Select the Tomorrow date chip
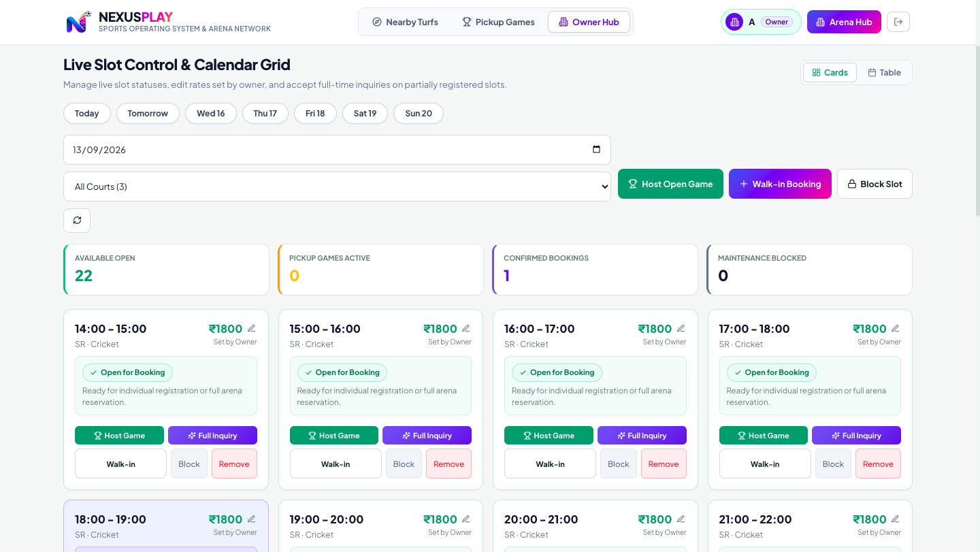The width and height of the screenshot is (980, 552). tap(148, 113)
